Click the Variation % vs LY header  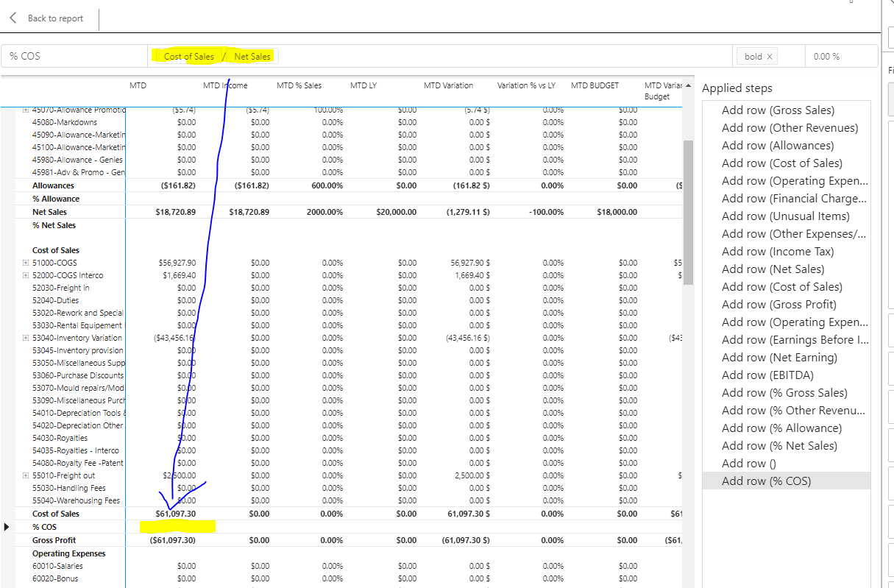click(526, 85)
